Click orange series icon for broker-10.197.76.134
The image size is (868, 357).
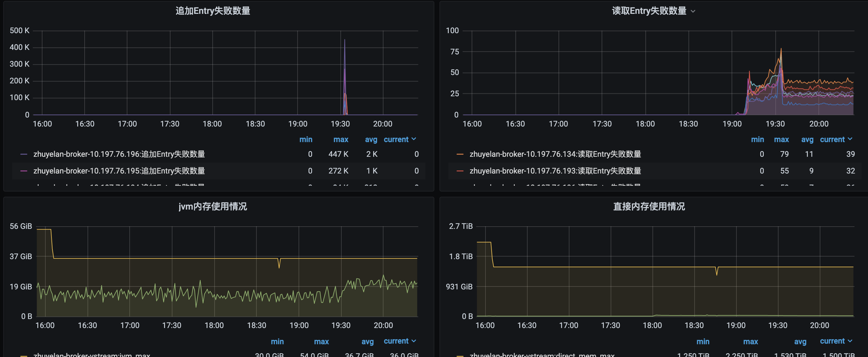click(x=460, y=154)
